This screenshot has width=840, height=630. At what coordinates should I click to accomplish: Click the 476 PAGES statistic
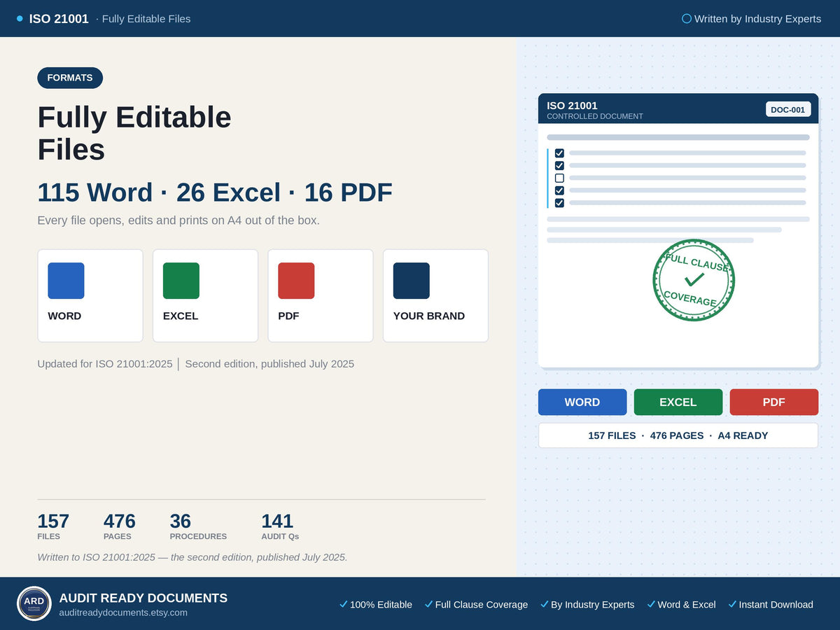coord(120,526)
